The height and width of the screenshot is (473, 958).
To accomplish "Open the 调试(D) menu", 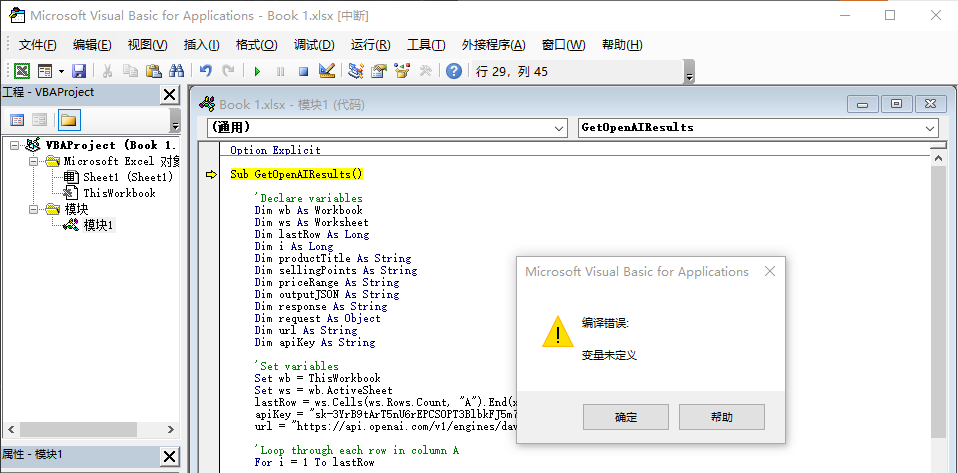I will (x=313, y=45).
